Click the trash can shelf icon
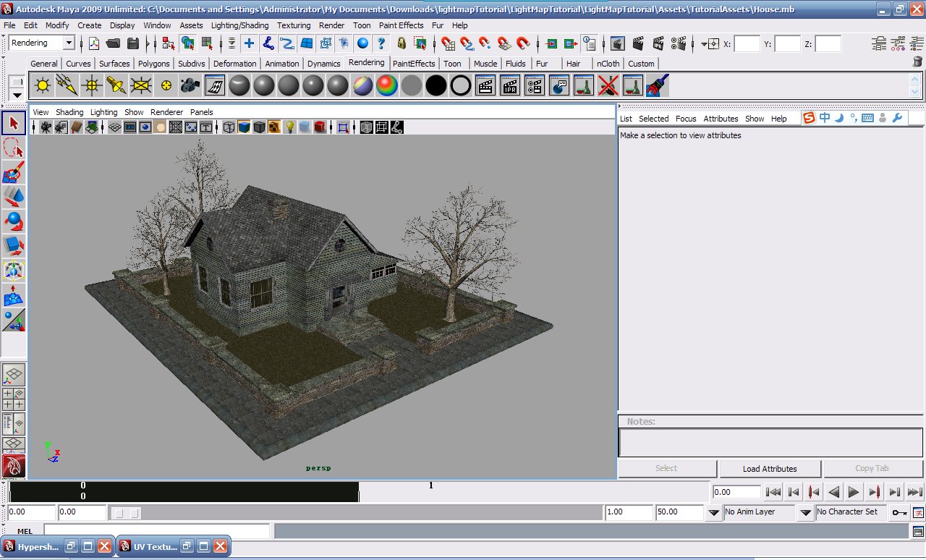The height and width of the screenshot is (560, 926). [x=917, y=63]
